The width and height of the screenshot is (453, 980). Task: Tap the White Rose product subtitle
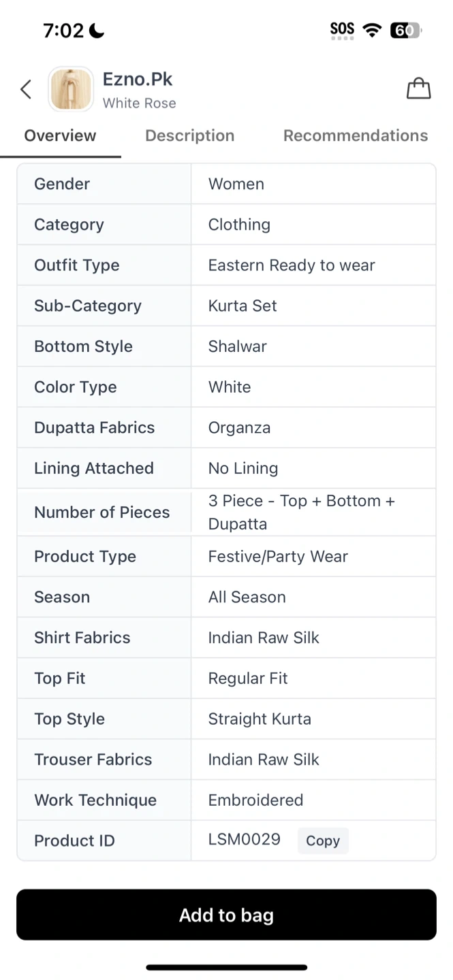point(140,103)
